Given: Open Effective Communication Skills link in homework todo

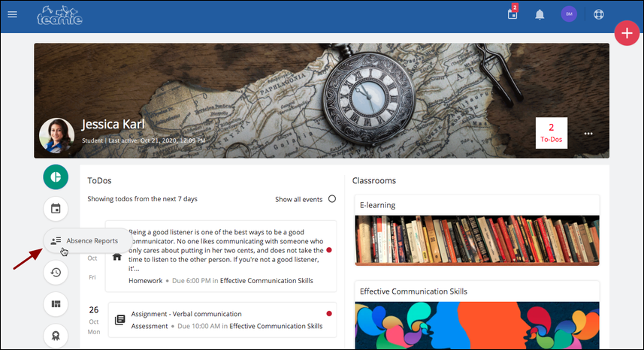Looking at the screenshot, I should [267, 281].
